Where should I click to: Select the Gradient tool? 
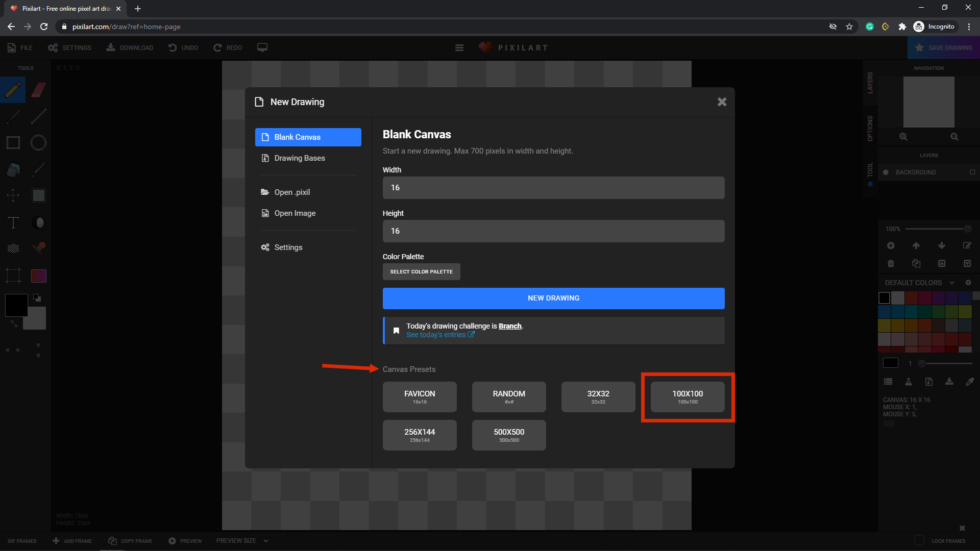(x=39, y=276)
